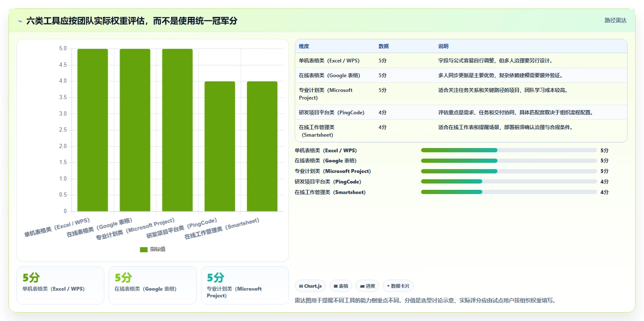Click the 进度 tag chip
644x321 pixels.
[367, 286]
